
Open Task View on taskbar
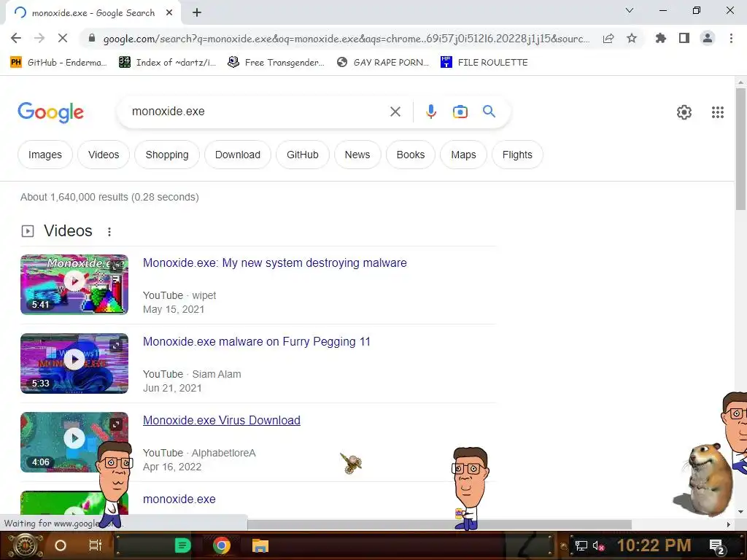click(96, 545)
